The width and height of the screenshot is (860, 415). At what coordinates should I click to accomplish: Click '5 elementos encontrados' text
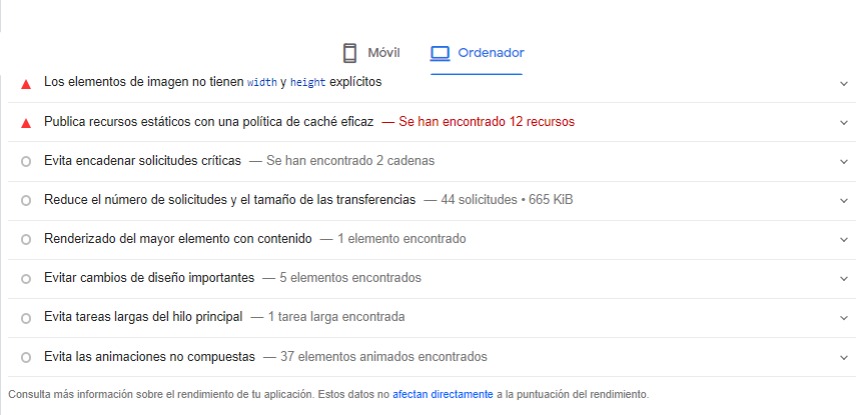click(x=350, y=278)
